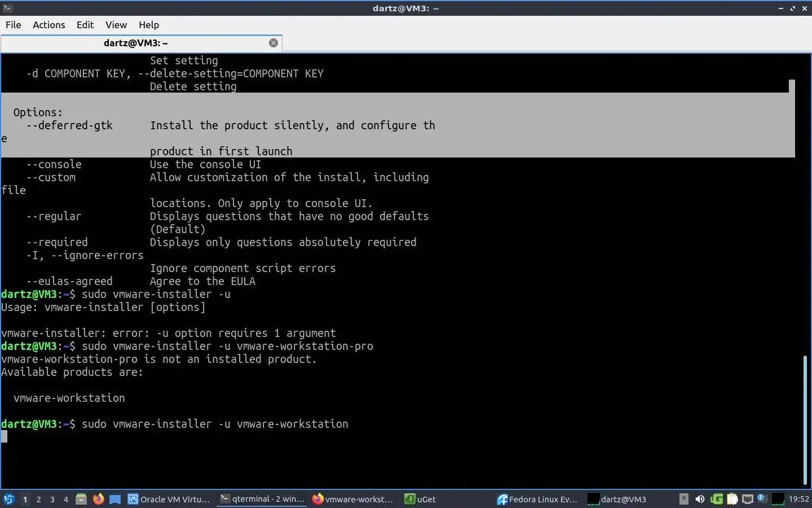
Task: Close the dartz@VM3 tab with its X
Action: (273, 43)
